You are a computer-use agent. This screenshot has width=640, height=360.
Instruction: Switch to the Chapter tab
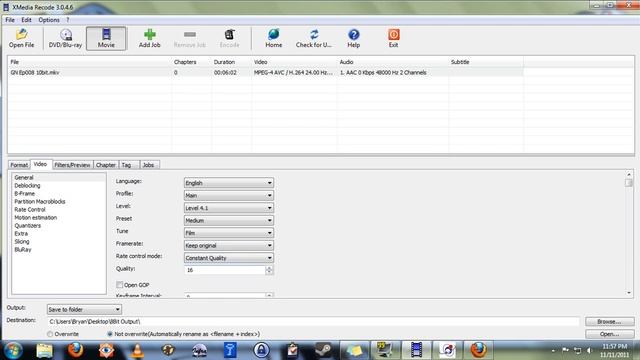[106, 165]
